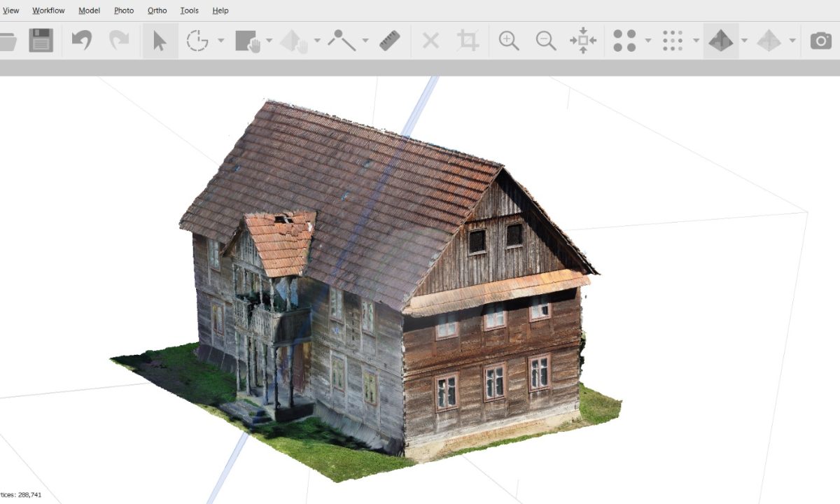840x504 pixels.
Task: Toggle the textured model view
Action: click(720, 41)
